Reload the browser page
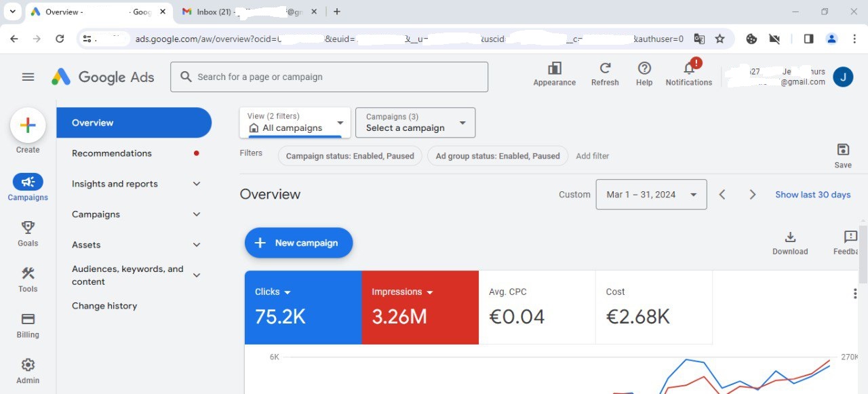This screenshot has height=394, width=868. pos(60,39)
